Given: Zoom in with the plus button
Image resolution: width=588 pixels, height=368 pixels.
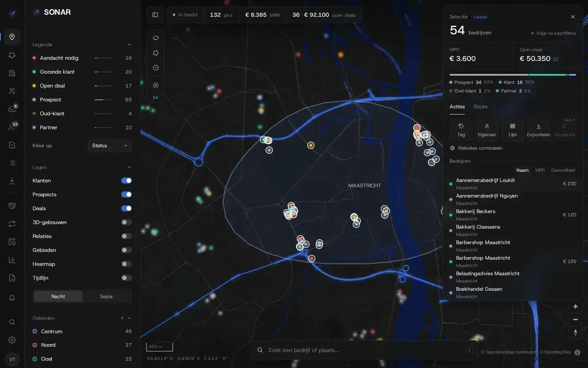Looking at the screenshot, I should click(575, 307).
